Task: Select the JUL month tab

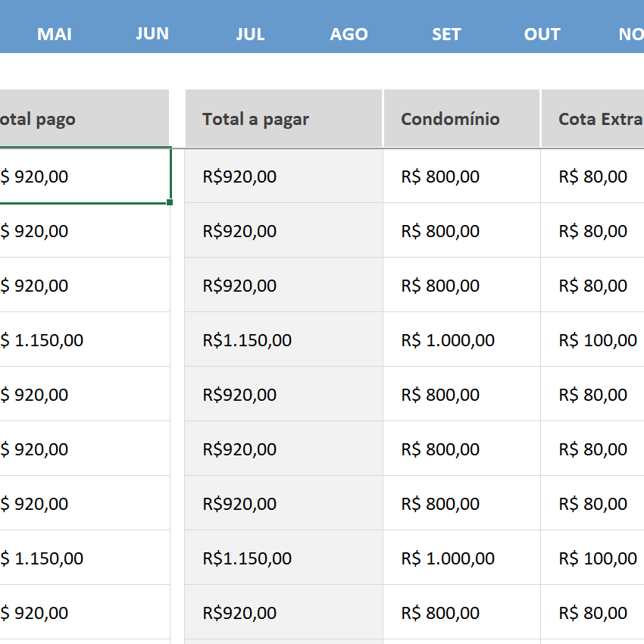Action: pos(250,34)
